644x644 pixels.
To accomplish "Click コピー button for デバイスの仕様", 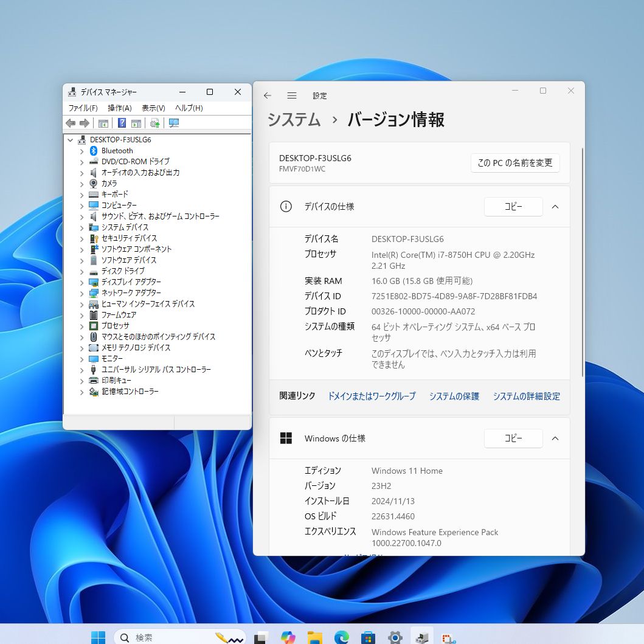I will (x=513, y=207).
